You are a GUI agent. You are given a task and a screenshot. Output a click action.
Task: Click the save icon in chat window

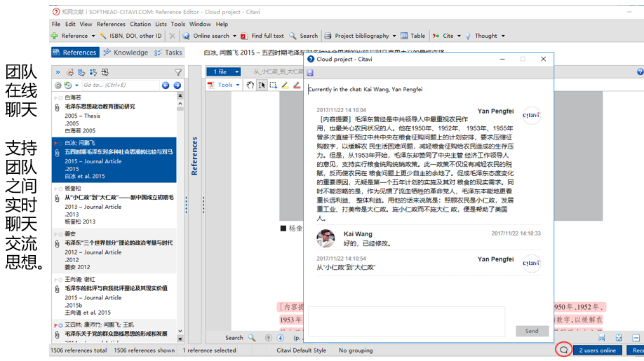click(x=310, y=73)
